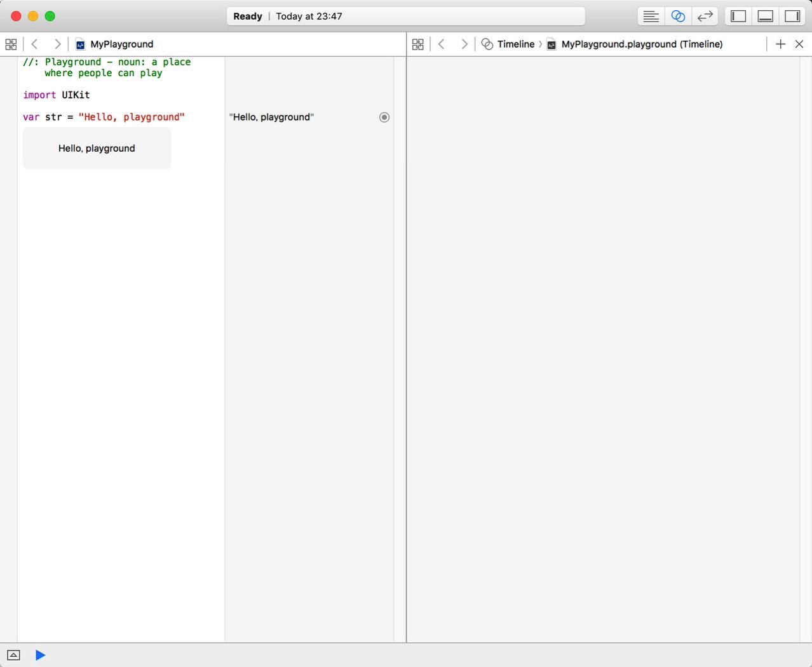Go forward in Timeline editor history

tap(464, 44)
